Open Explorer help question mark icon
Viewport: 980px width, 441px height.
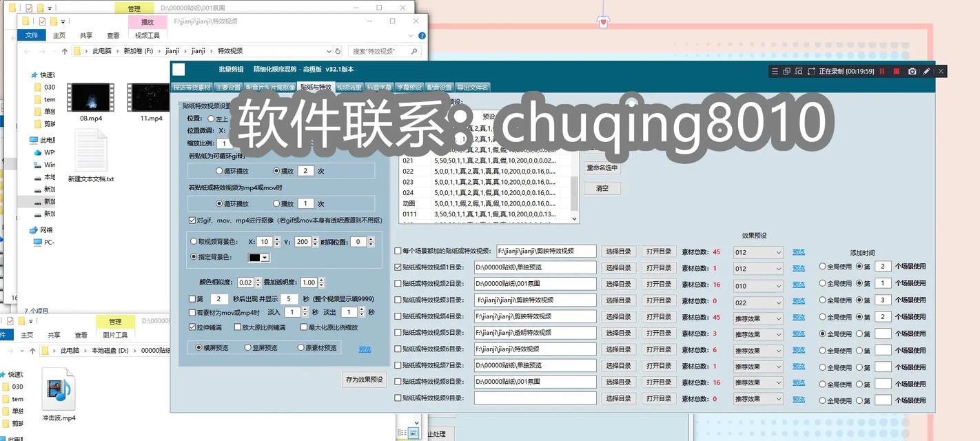tap(422, 36)
